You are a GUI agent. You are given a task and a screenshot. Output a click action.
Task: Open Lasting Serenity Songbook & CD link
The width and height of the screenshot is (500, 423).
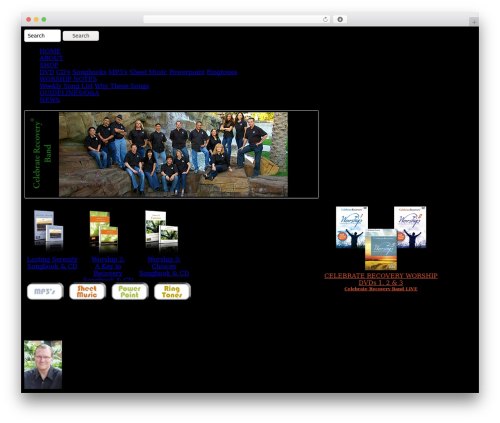52,263
